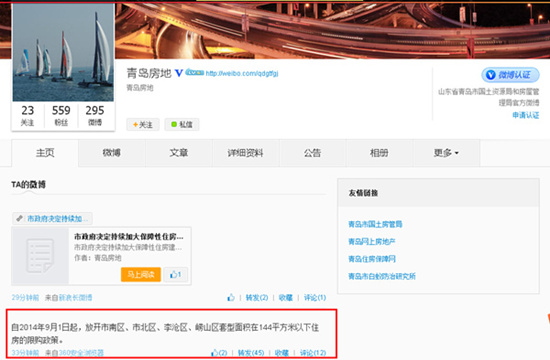
Task: Like the first post with the thumbs-up icon
Action: (231, 298)
